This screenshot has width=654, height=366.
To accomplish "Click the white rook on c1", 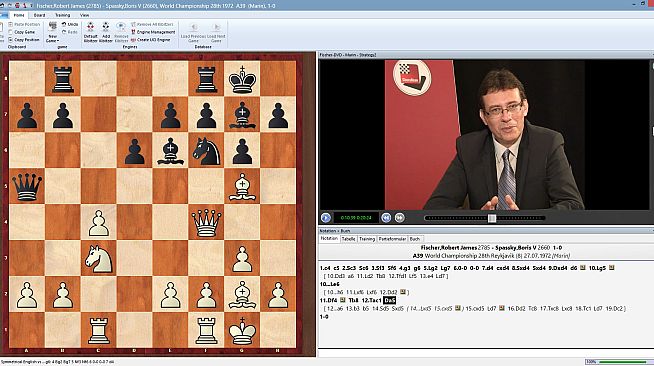I will tap(98, 331).
